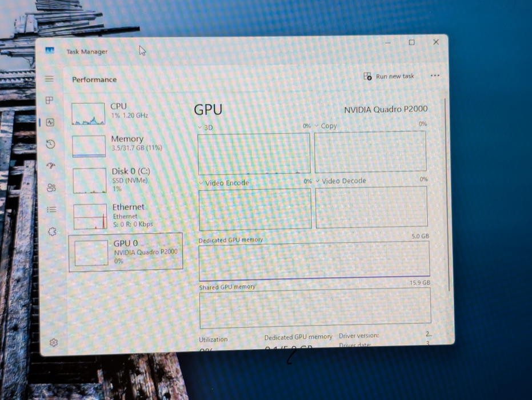The width and height of the screenshot is (532, 400).
Task: Open the three-dots more options menu
Action: pyautogui.click(x=435, y=75)
